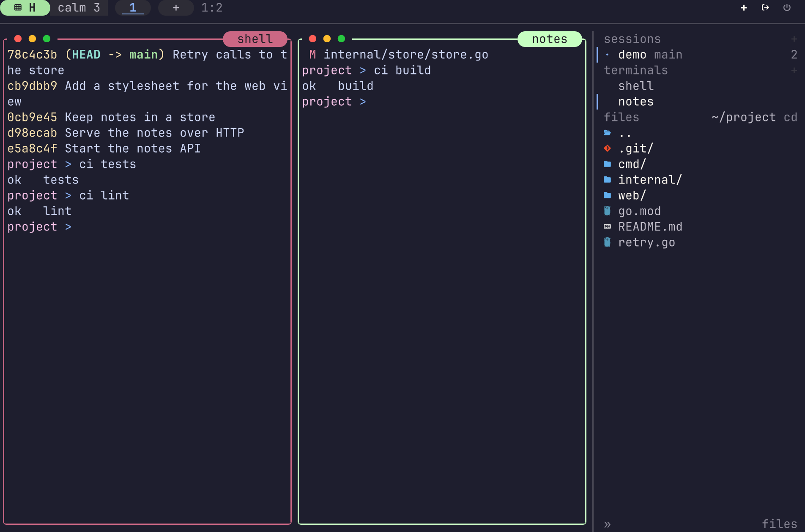Click session count 2 next to demo
Screen dimensions: 805x532
[794, 55]
